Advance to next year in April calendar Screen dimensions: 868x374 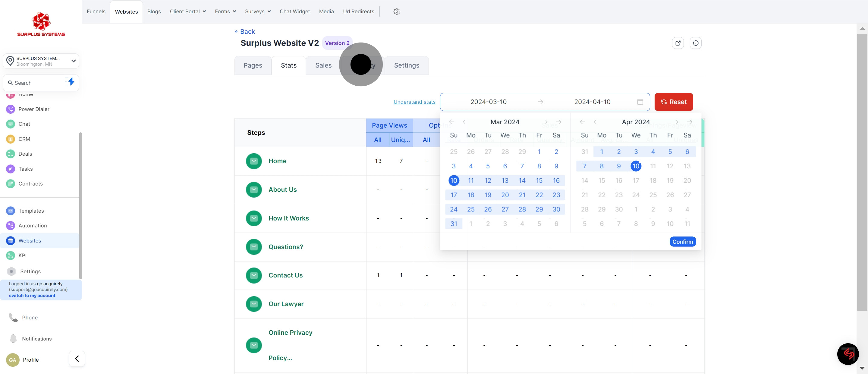689,122
